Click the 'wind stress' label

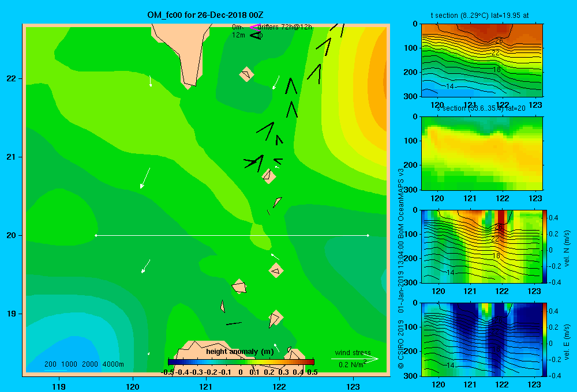point(353,353)
